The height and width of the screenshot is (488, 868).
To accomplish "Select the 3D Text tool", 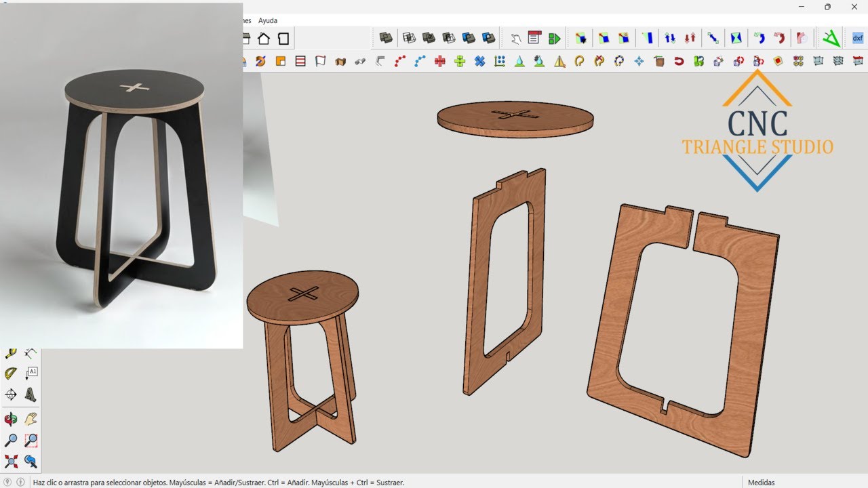I will [31, 394].
